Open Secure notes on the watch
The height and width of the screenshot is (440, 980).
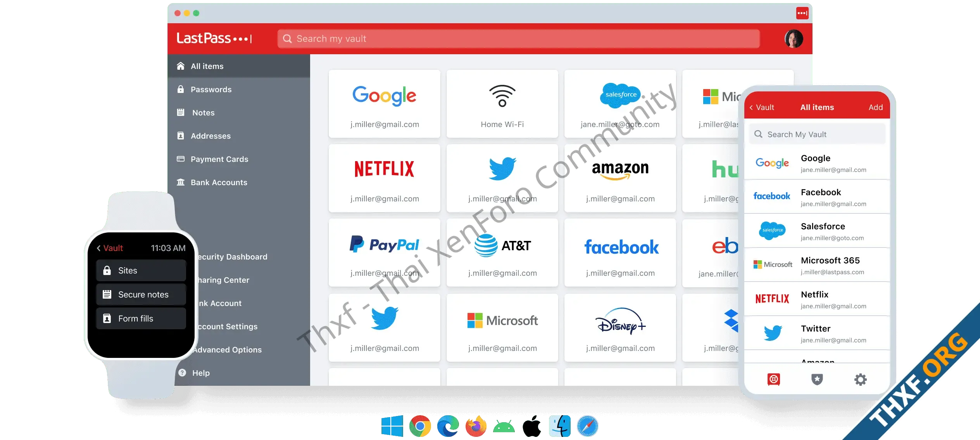pyautogui.click(x=141, y=294)
